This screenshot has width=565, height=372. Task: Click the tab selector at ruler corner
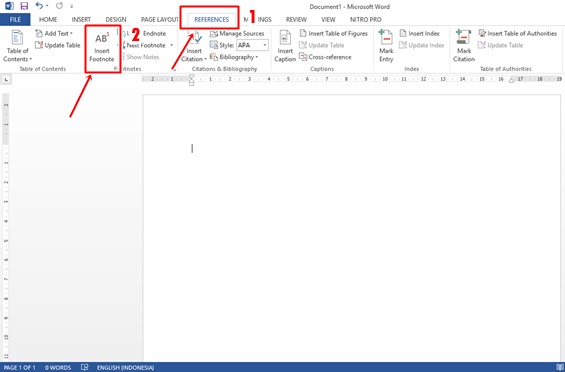coord(6,79)
